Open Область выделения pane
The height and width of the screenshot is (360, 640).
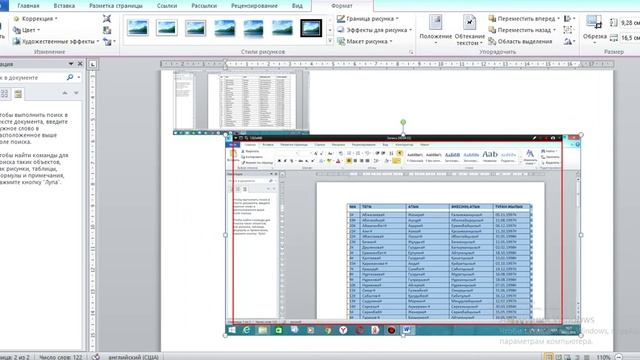click(x=520, y=41)
